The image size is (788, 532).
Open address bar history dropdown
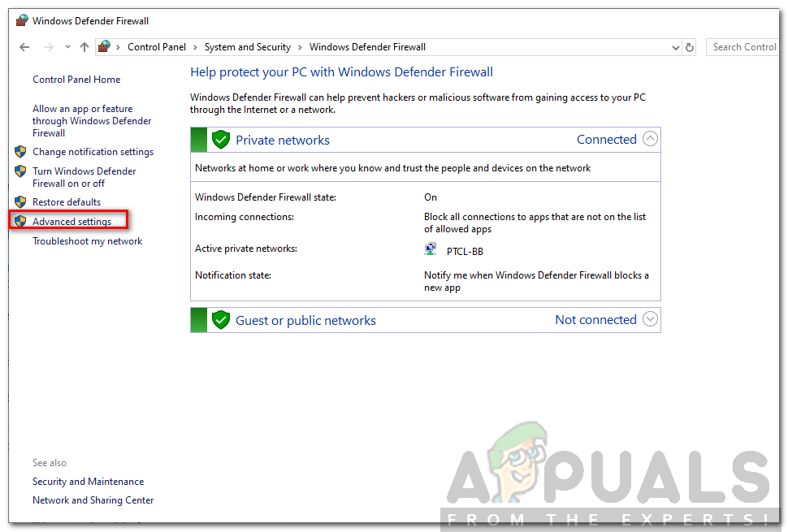pyautogui.click(x=675, y=48)
